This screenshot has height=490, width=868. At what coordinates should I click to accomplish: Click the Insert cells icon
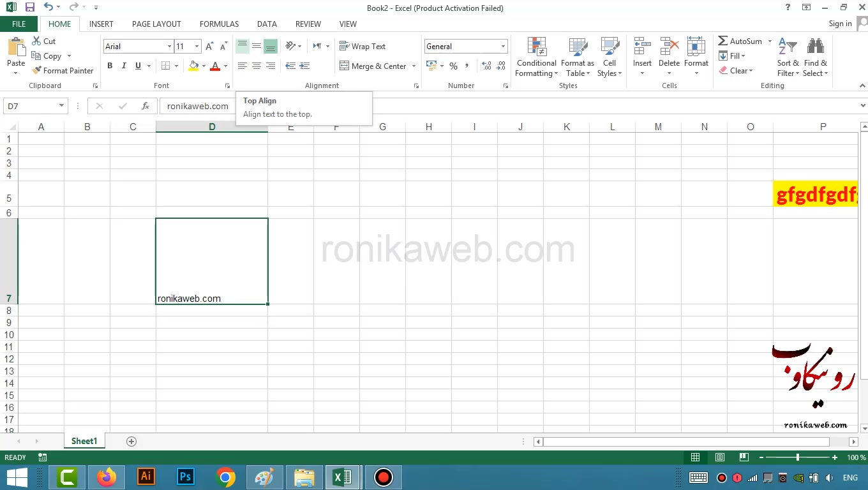click(x=642, y=47)
